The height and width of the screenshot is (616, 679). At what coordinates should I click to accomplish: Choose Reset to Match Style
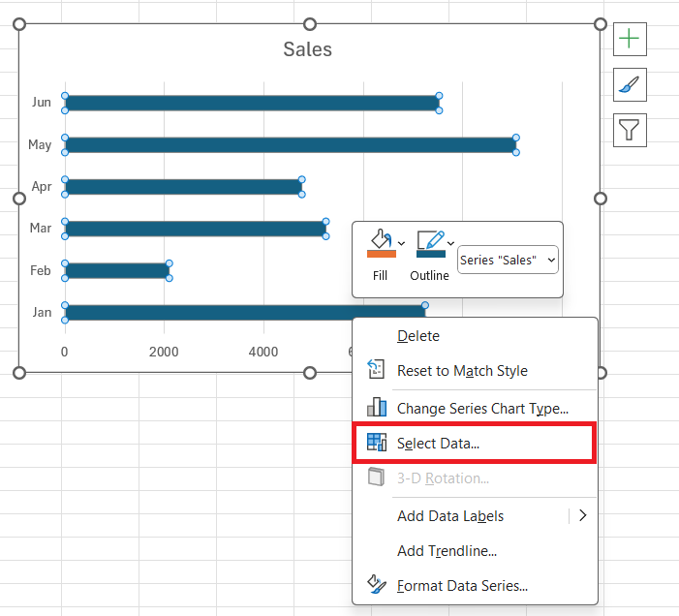pyautogui.click(x=475, y=371)
